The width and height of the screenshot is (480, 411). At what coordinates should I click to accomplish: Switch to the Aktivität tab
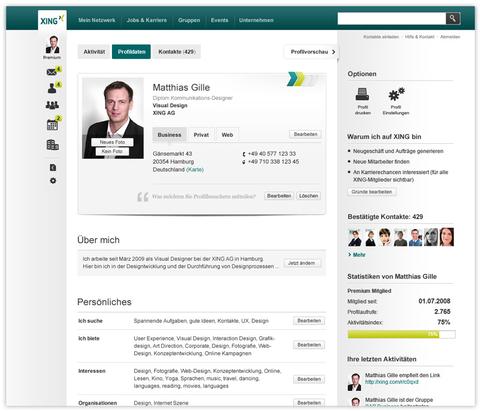(94, 52)
